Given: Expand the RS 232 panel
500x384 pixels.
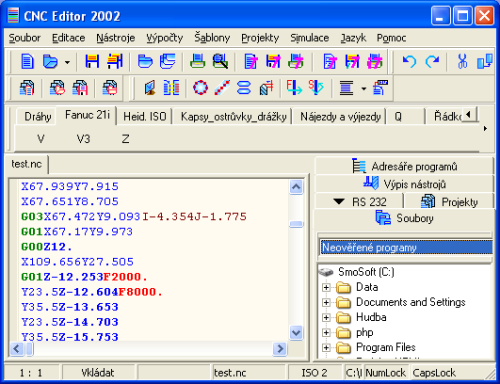Looking at the screenshot, I should click(359, 202).
